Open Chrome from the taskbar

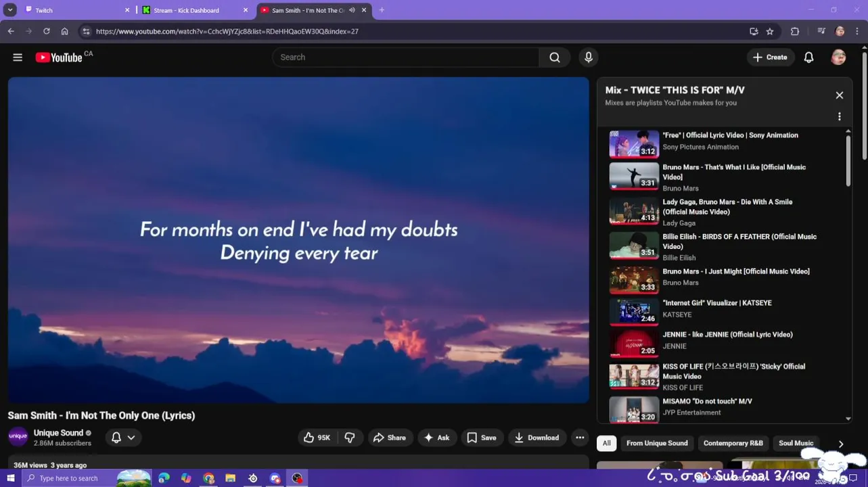208,478
